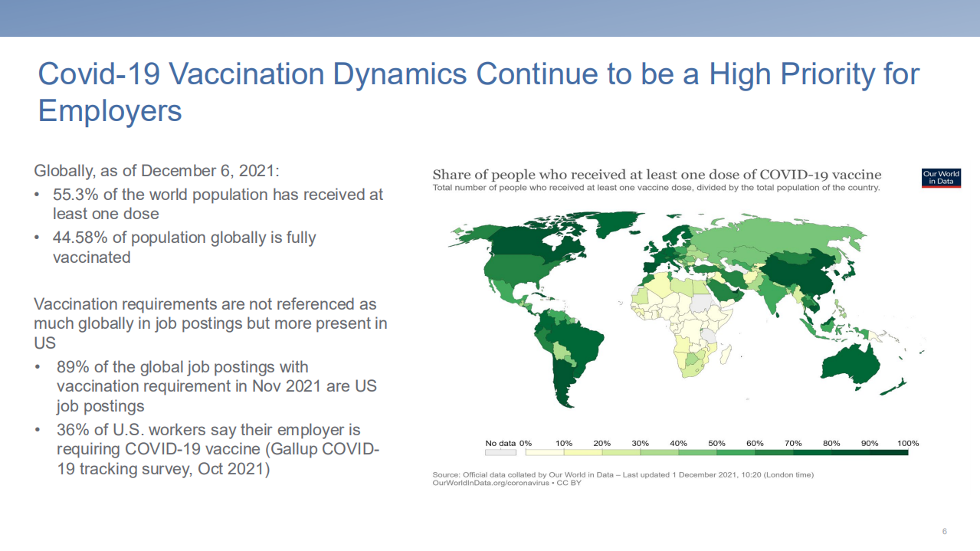
Task: Click the slide number 6
Action: [x=944, y=532]
